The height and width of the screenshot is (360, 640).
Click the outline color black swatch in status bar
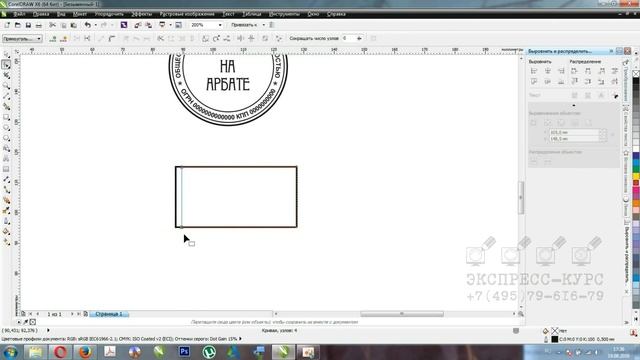(555, 339)
